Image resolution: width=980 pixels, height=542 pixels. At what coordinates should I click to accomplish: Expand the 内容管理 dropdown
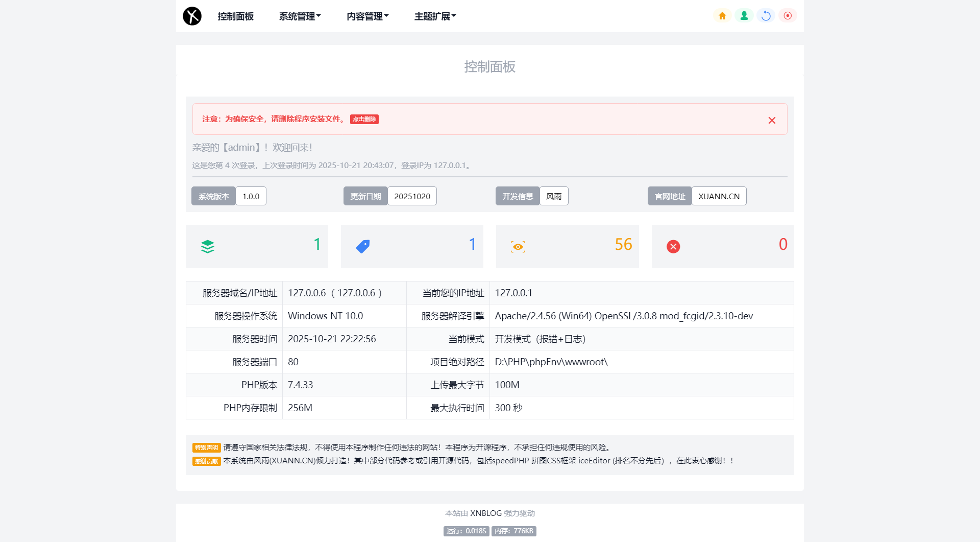(367, 16)
